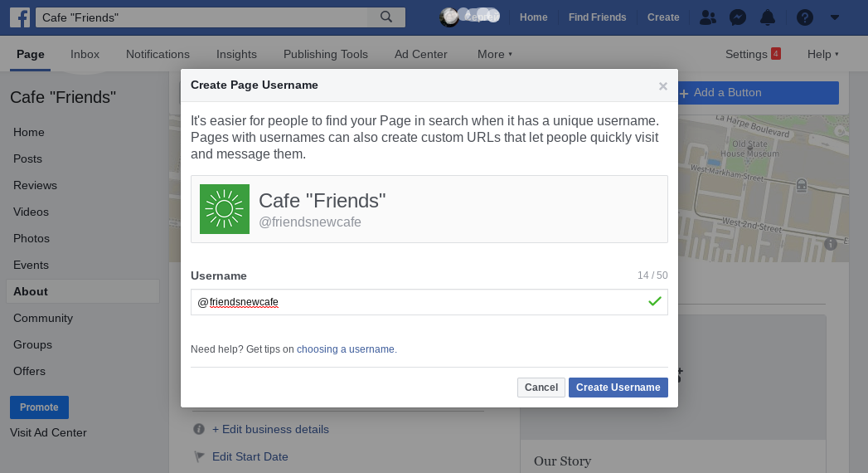Click the Quick Help question mark icon
Screen dimensions: 868x473
(x=804, y=17)
